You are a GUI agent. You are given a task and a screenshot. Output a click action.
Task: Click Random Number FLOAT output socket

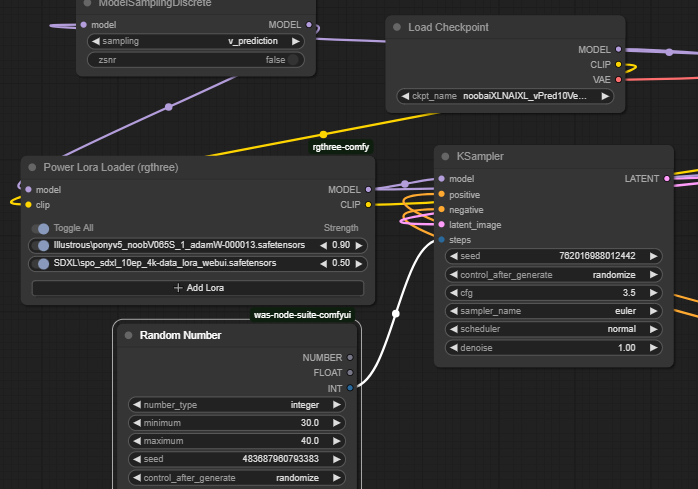[350, 373]
